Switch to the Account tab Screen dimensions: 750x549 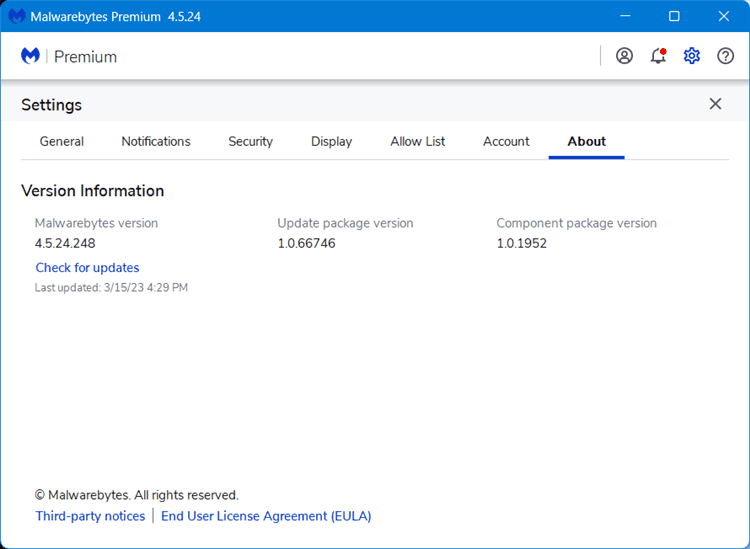[x=506, y=141]
